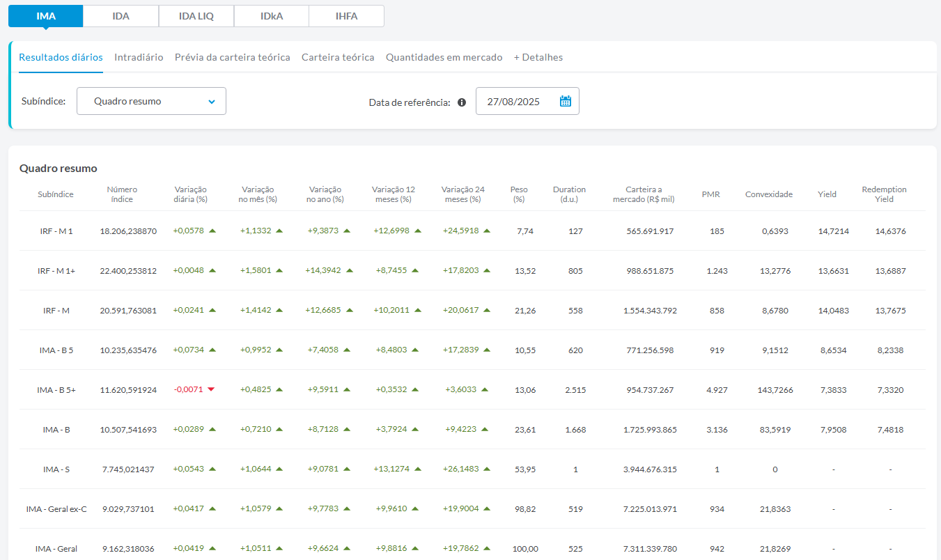Expand the Quadro resumo subíndice dropdown
The width and height of the screenshot is (941, 560).
(151, 101)
